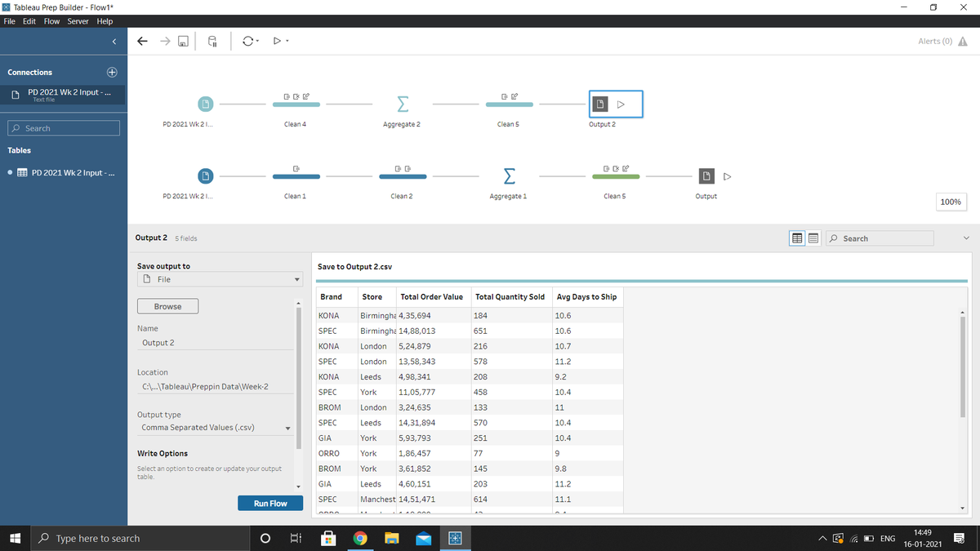Open the run flow options dropdown arrow

tap(287, 41)
